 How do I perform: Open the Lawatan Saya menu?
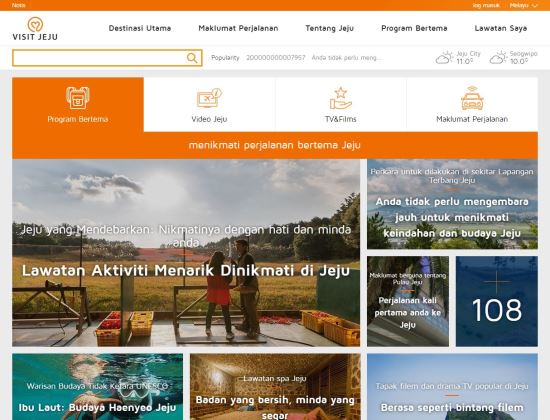501,28
